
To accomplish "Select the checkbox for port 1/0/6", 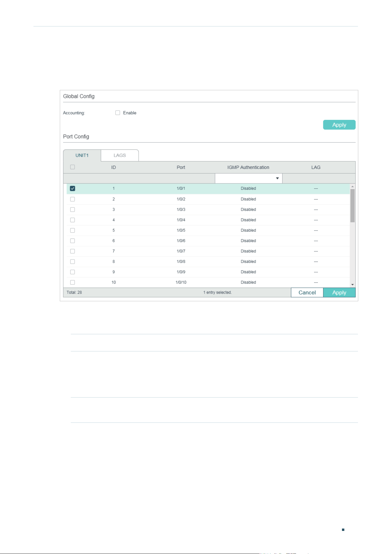I will tap(73, 241).
